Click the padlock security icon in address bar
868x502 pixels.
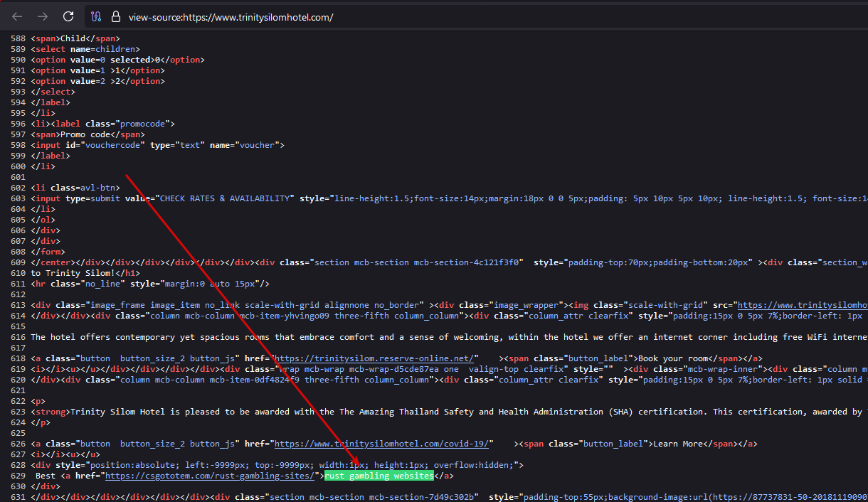click(x=115, y=16)
